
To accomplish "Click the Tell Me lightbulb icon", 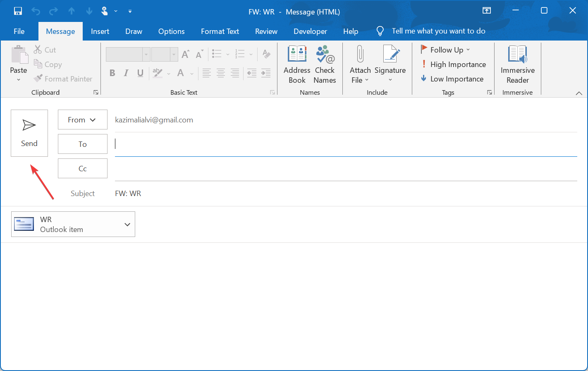I will (380, 31).
